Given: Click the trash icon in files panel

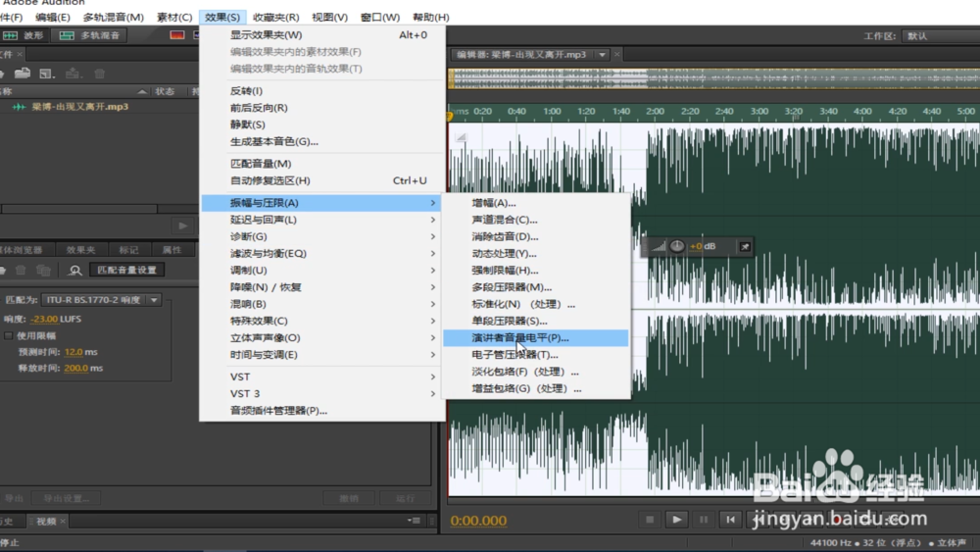Looking at the screenshot, I should 99,74.
